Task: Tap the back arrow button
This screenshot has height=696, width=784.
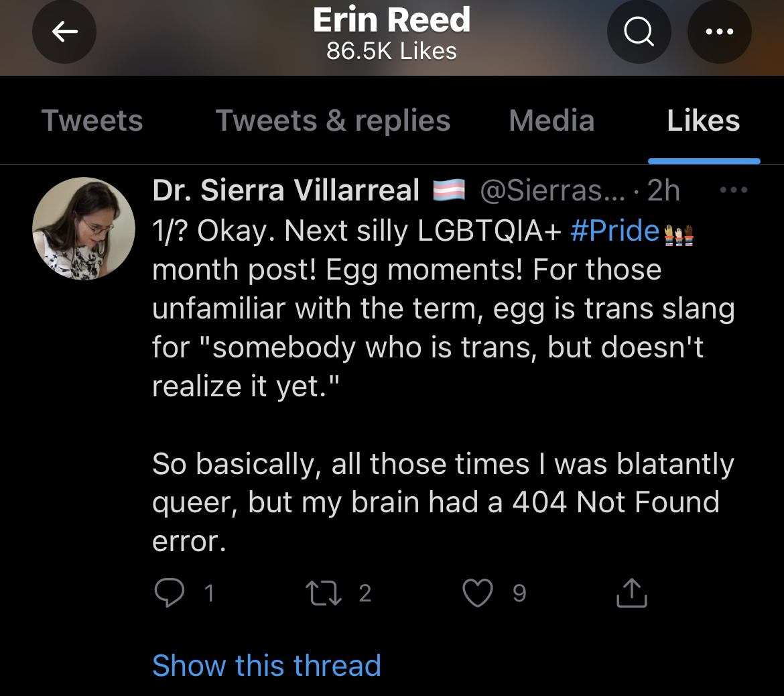Action: tap(64, 32)
